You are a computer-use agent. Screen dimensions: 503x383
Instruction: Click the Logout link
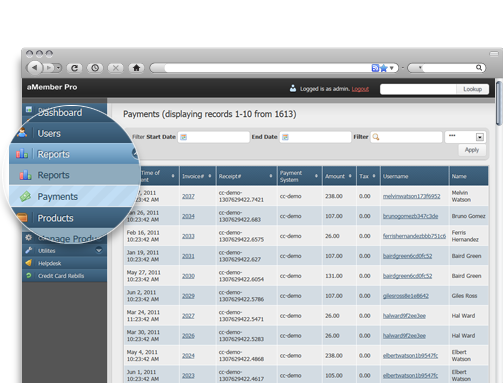(360, 89)
